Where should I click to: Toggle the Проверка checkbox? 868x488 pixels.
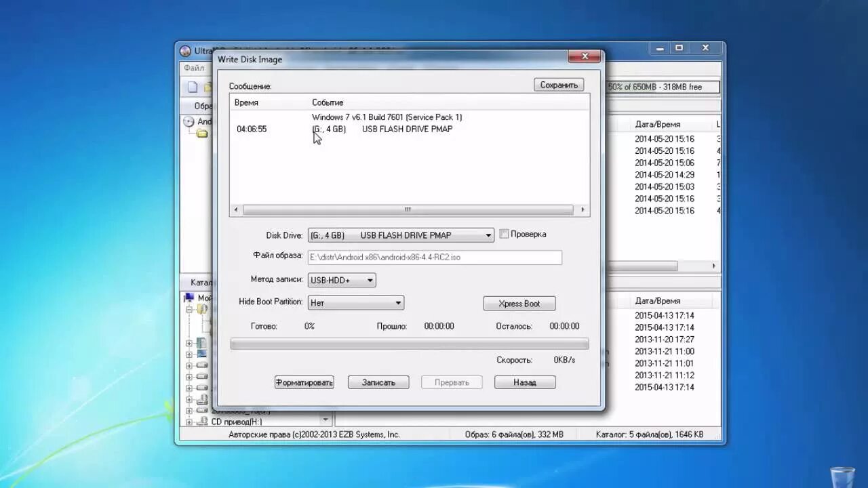coord(504,234)
